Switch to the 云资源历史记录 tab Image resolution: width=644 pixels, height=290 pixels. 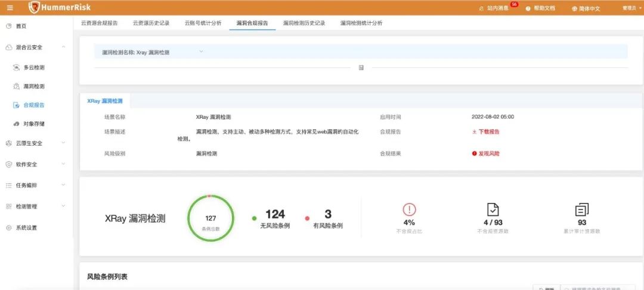(x=151, y=23)
